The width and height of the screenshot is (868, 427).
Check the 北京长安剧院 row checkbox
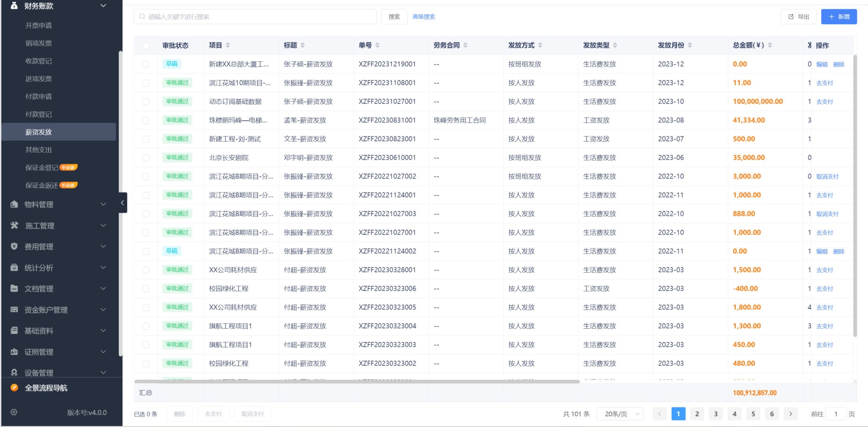pos(145,158)
